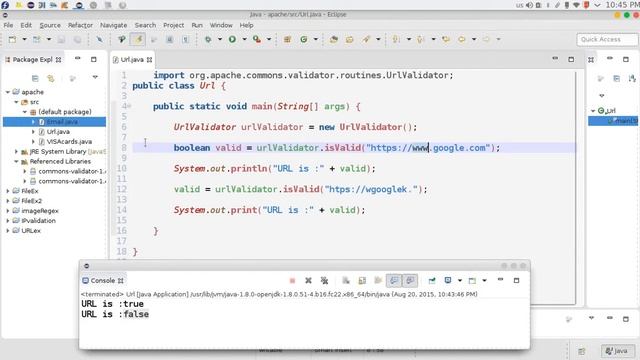Screen dimensions: 640x360
Task: Open the External Tools dropdown arrow
Action: pos(269,40)
